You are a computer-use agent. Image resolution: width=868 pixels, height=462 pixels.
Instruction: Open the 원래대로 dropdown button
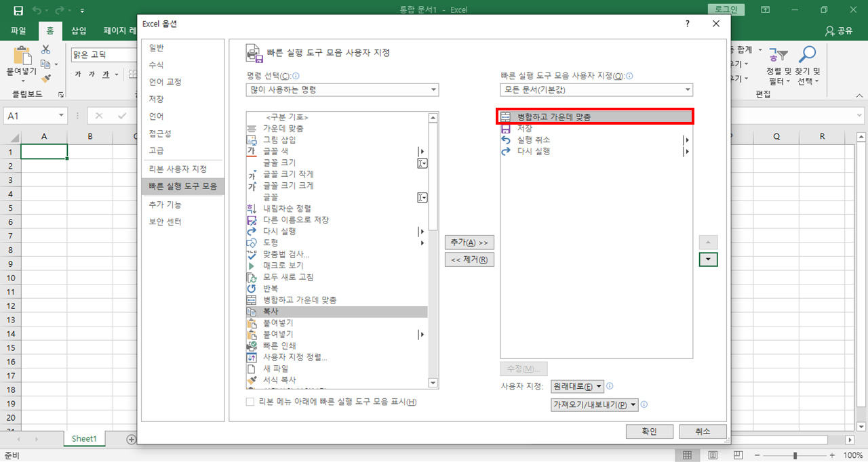coord(577,386)
